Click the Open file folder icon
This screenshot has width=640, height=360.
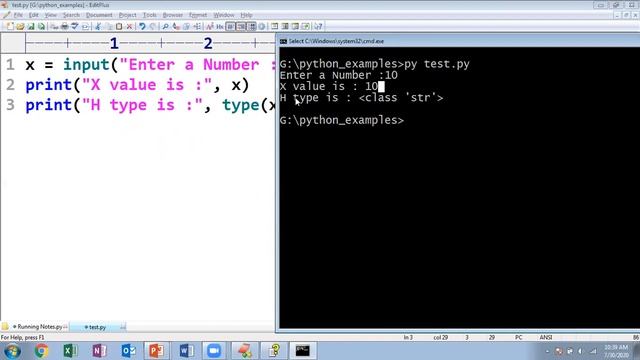(x=20, y=27)
